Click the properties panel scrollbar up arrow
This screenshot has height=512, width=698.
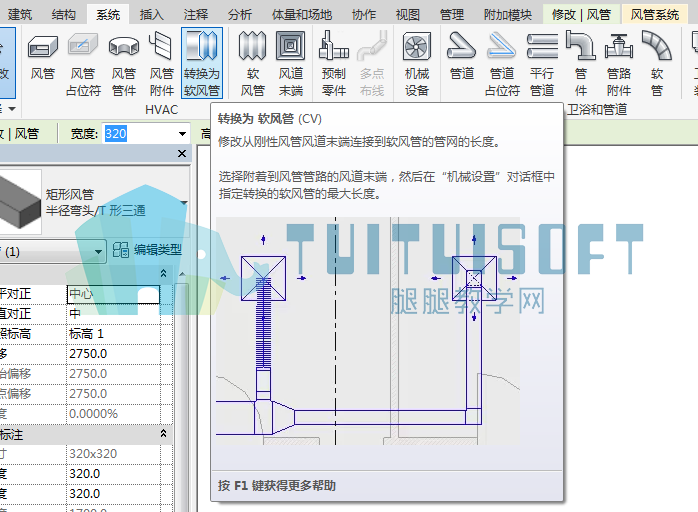[182, 274]
